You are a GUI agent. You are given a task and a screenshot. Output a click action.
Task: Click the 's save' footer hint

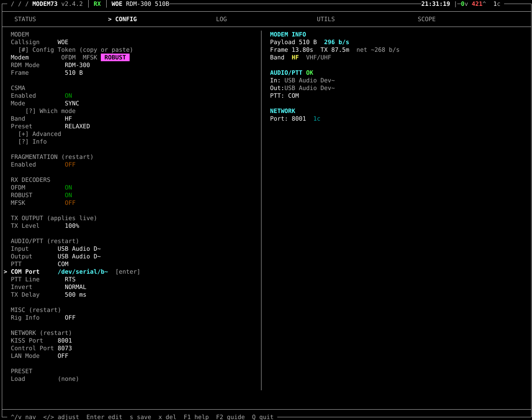(140, 417)
